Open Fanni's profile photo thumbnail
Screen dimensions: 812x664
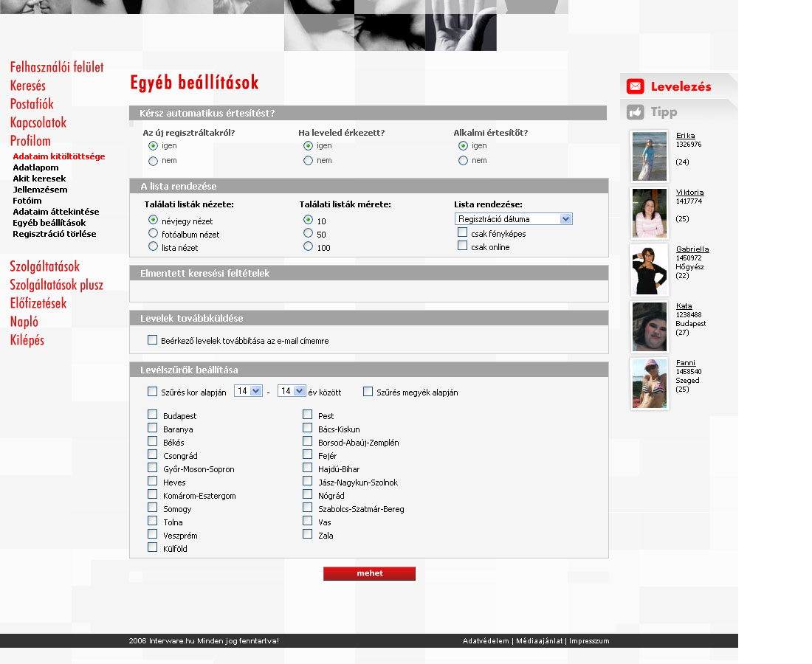click(x=650, y=384)
